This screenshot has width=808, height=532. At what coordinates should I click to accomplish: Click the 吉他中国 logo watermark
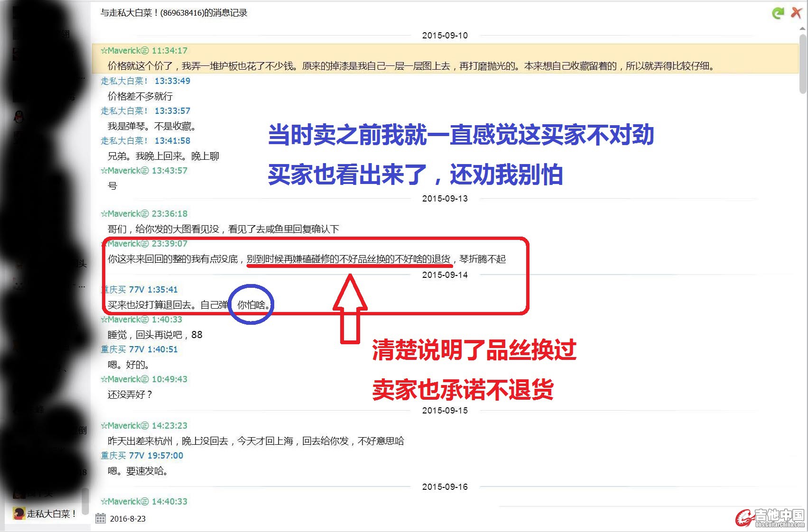click(770, 518)
